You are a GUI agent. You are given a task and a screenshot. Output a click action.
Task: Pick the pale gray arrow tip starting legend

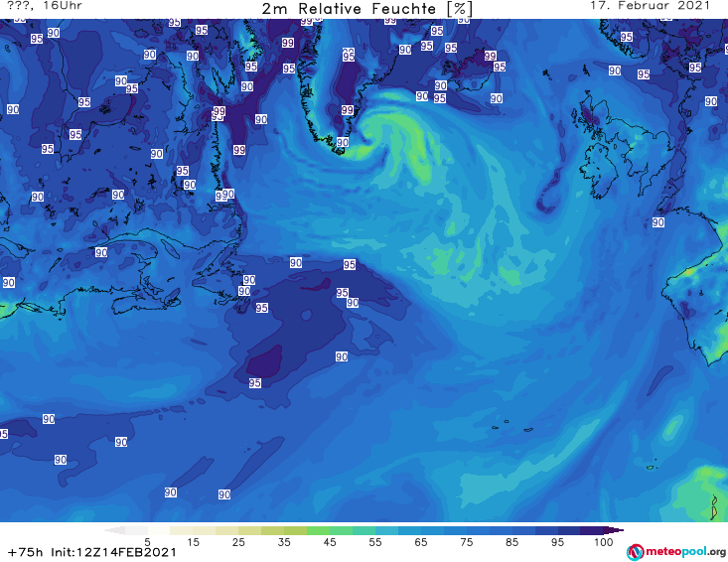(114, 530)
